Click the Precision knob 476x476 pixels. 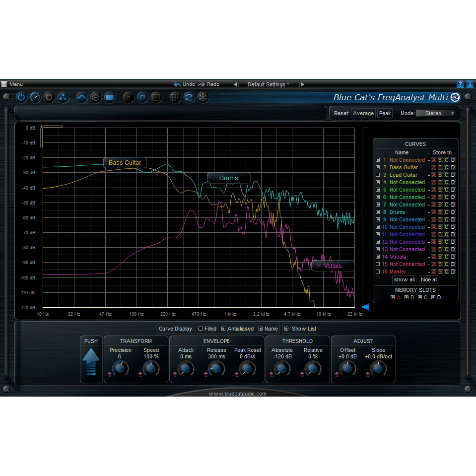point(120,368)
